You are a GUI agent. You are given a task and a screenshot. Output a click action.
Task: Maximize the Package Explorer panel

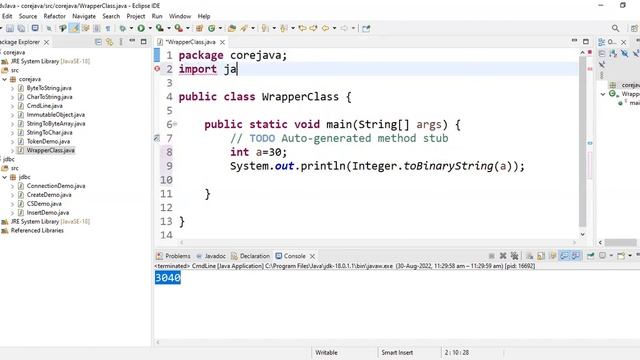coord(143,42)
